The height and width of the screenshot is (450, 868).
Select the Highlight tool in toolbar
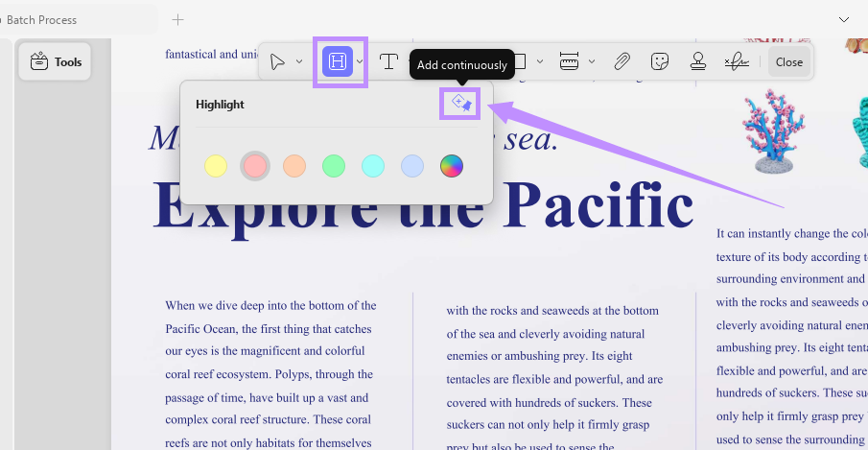[x=337, y=61]
